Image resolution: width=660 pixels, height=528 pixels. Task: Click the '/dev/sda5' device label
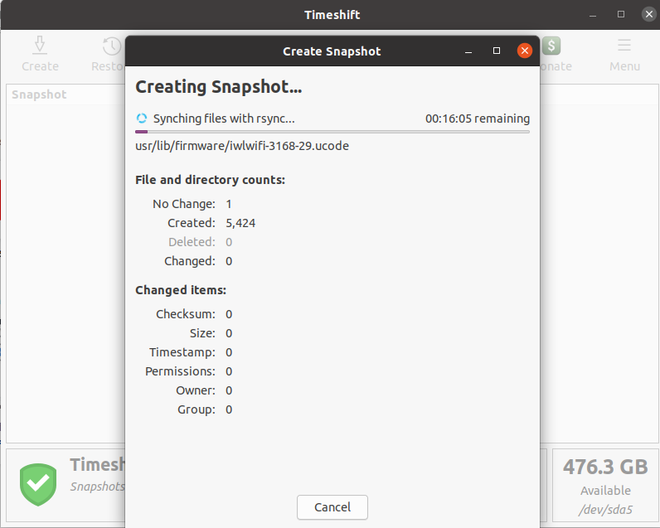pyautogui.click(x=605, y=510)
